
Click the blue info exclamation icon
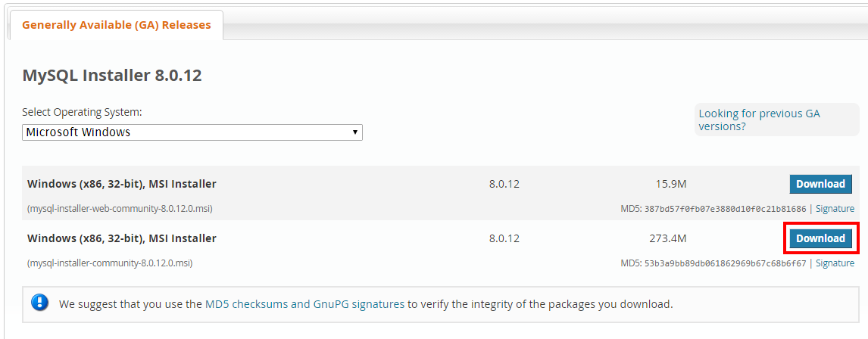(40, 302)
